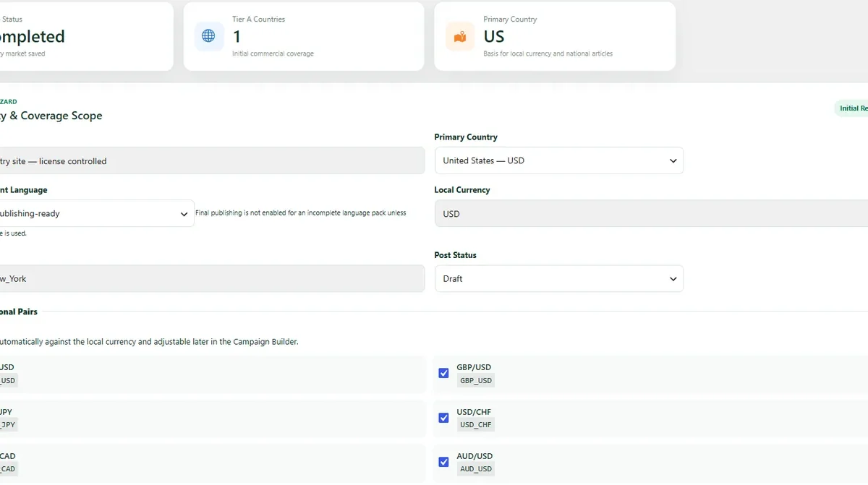Open the language dropdown showing publishing-ready

[x=95, y=214]
